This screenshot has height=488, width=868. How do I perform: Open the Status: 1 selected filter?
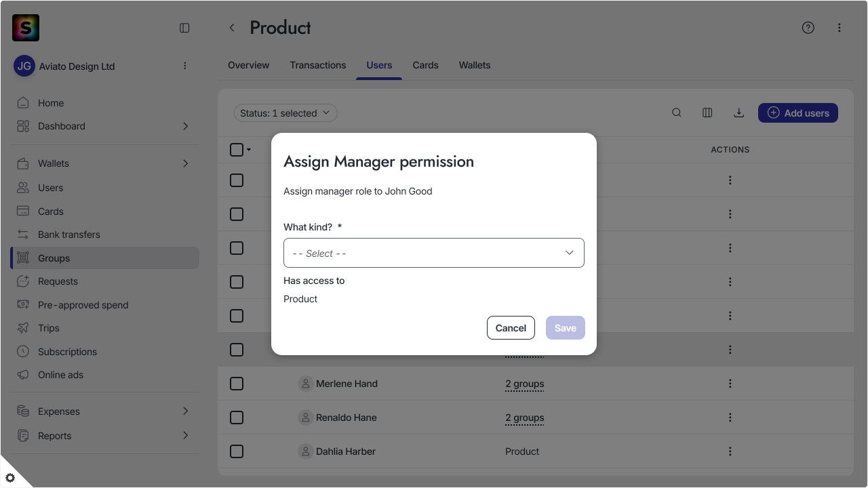285,113
